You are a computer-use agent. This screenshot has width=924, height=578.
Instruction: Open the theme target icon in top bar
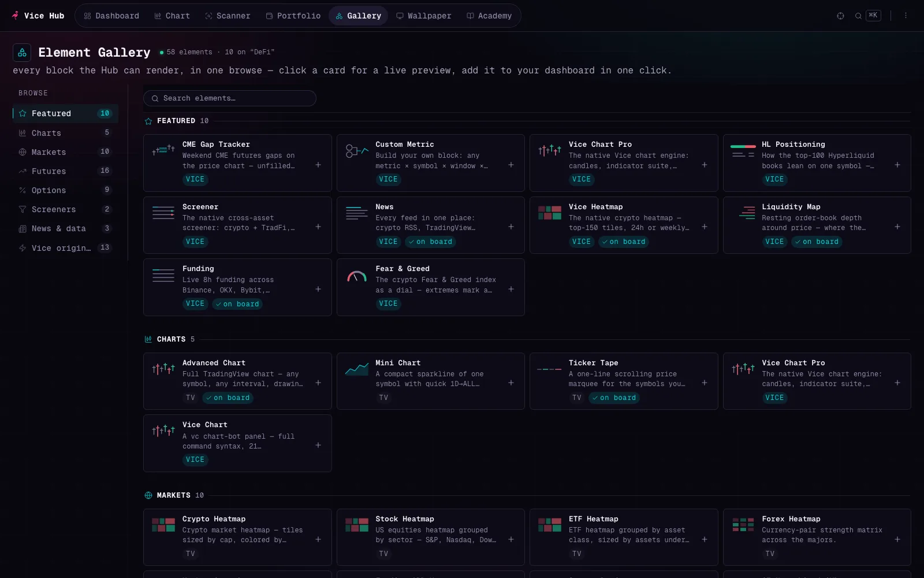click(x=840, y=16)
